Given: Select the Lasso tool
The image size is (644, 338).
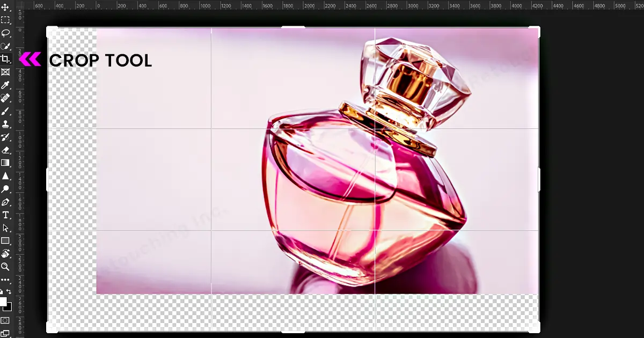Looking at the screenshot, I should point(5,33).
